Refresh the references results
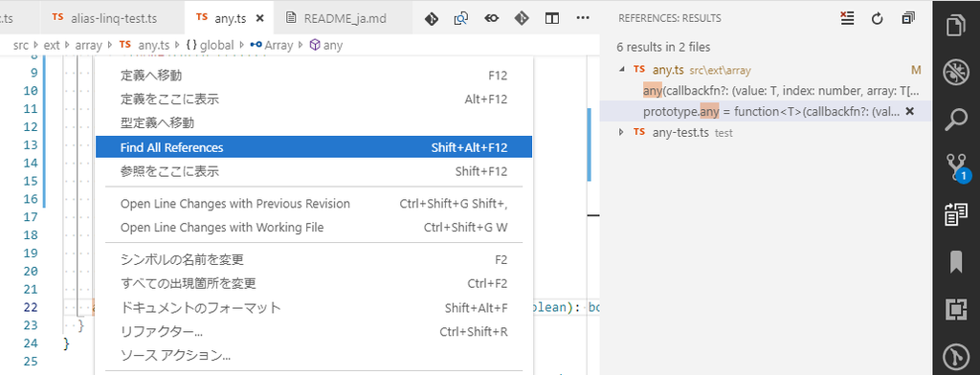Image resolution: width=980 pixels, height=375 pixels. point(877,18)
